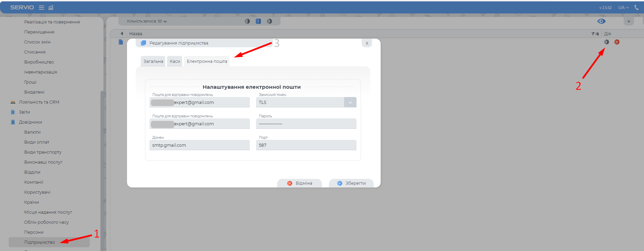Go to next page arrow in pagination

pyautogui.click(x=270, y=21)
